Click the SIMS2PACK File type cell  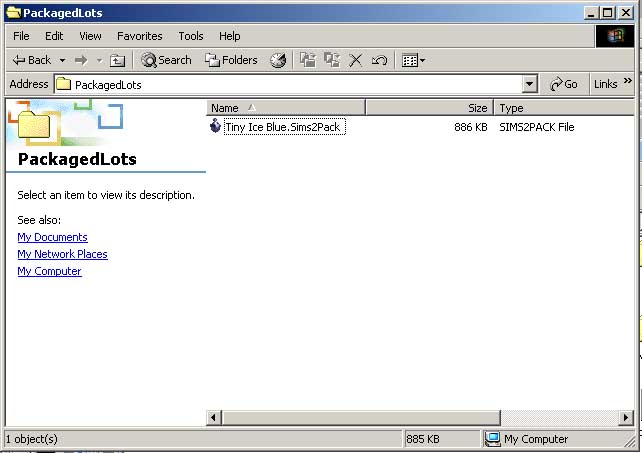pos(536,127)
